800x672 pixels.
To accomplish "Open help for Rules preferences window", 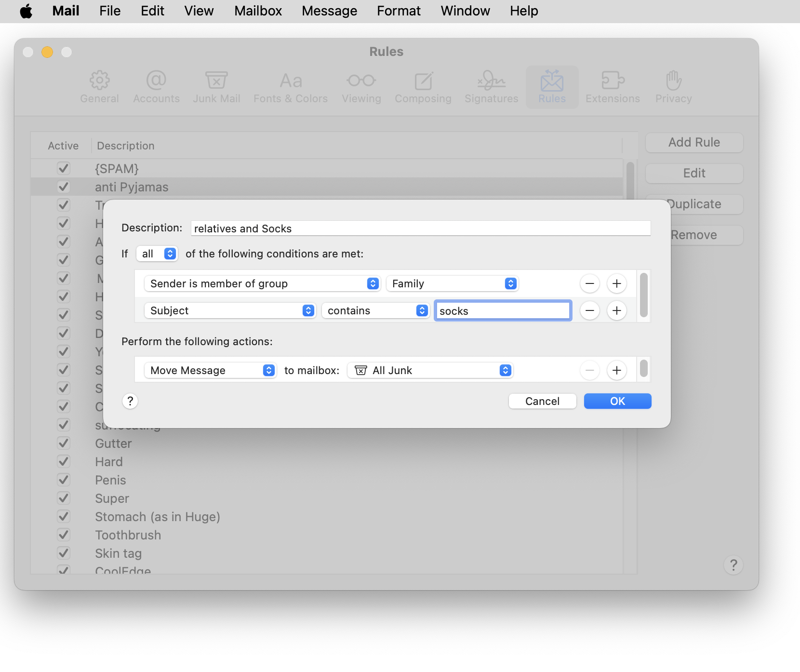I will coord(733,565).
